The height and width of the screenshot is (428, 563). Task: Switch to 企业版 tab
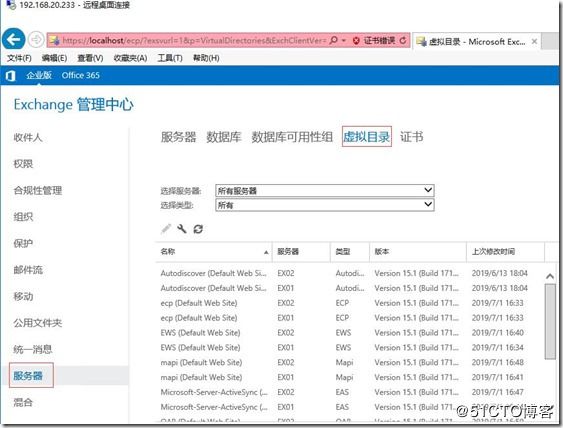click(39, 75)
